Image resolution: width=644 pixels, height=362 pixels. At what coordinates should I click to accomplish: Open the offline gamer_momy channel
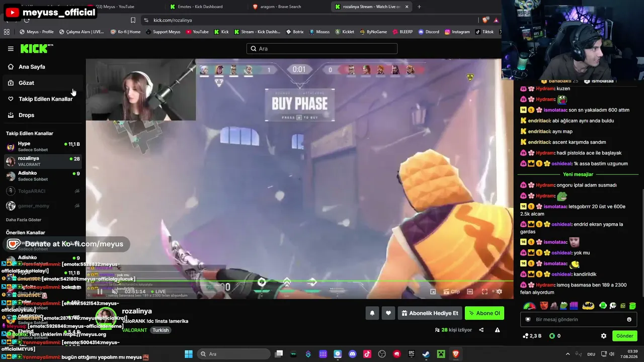(42, 206)
